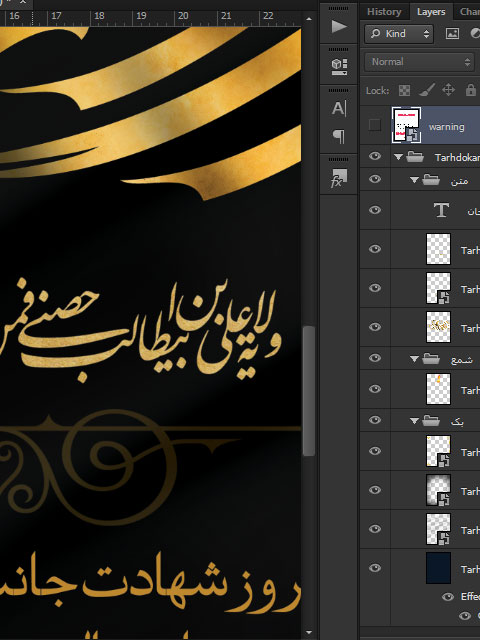The height and width of the screenshot is (640, 480).
Task: Select the شمع group name
Action: click(x=462, y=360)
